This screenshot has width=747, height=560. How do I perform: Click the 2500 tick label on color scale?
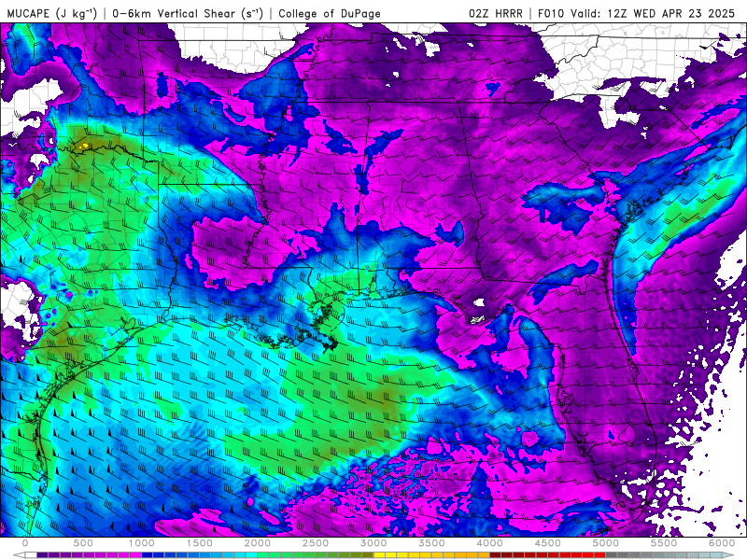click(x=316, y=543)
